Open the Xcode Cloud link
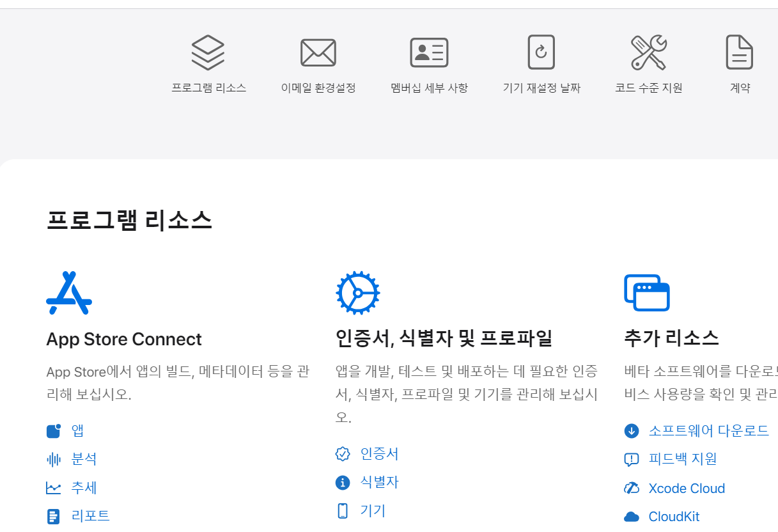 tap(687, 489)
